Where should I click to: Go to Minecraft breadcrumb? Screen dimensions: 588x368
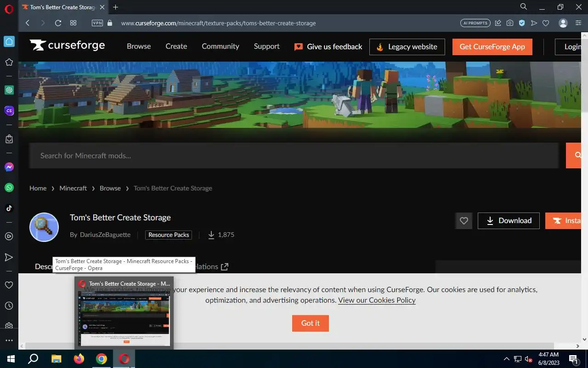pyautogui.click(x=73, y=188)
